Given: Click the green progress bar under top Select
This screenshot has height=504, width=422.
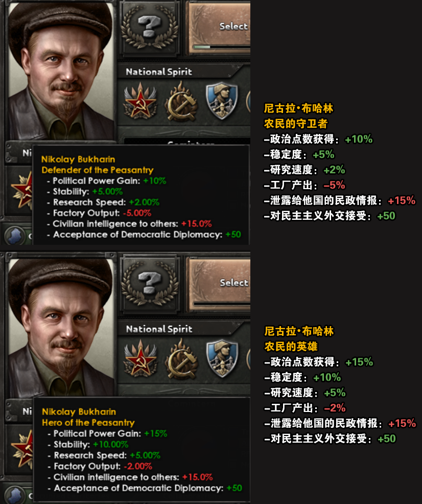Looking at the screenshot, I should pyautogui.click(x=222, y=47).
